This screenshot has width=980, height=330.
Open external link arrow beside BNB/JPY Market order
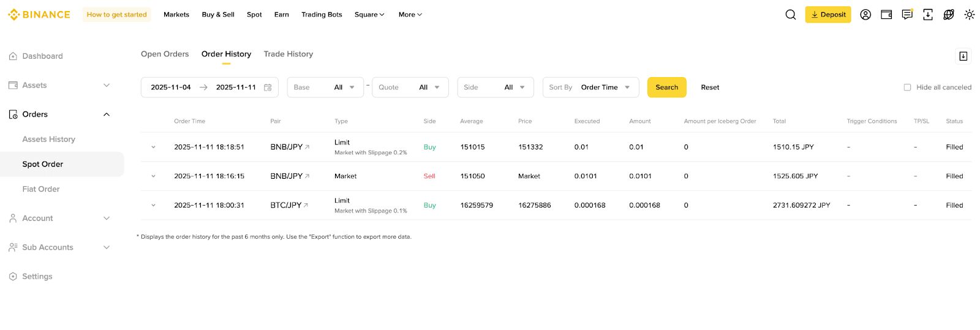pyautogui.click(x=307, y=176)
